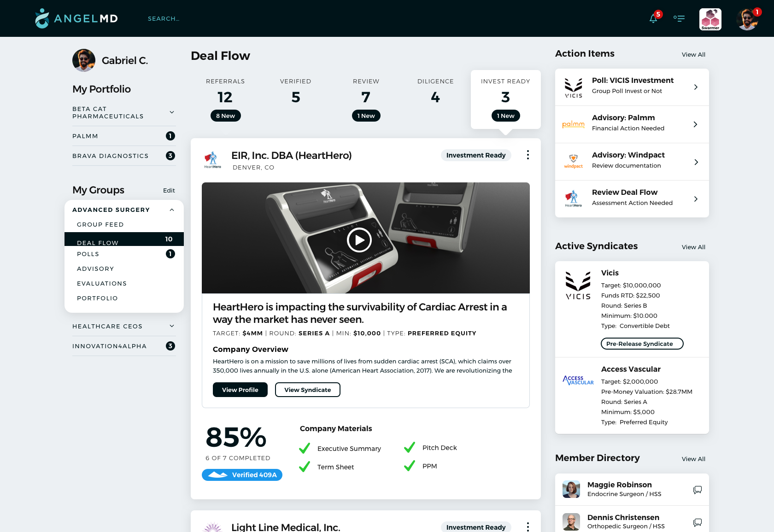Click EIR, Inc. Investment Ready status badge
The image size is (774, 532).
(476, 155)
